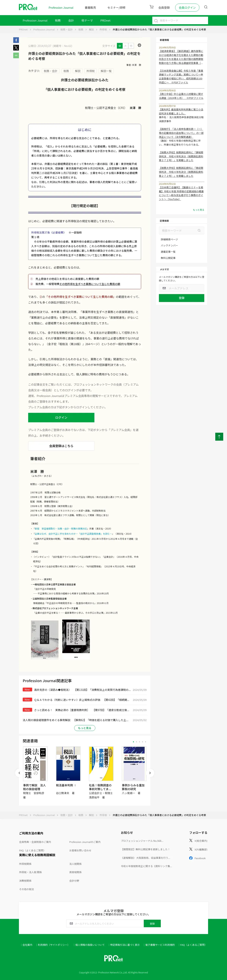This screenshot has width=227, height=980.
Task: Open セミナー/研修 navigation item
Action: (x=116, y=8)
